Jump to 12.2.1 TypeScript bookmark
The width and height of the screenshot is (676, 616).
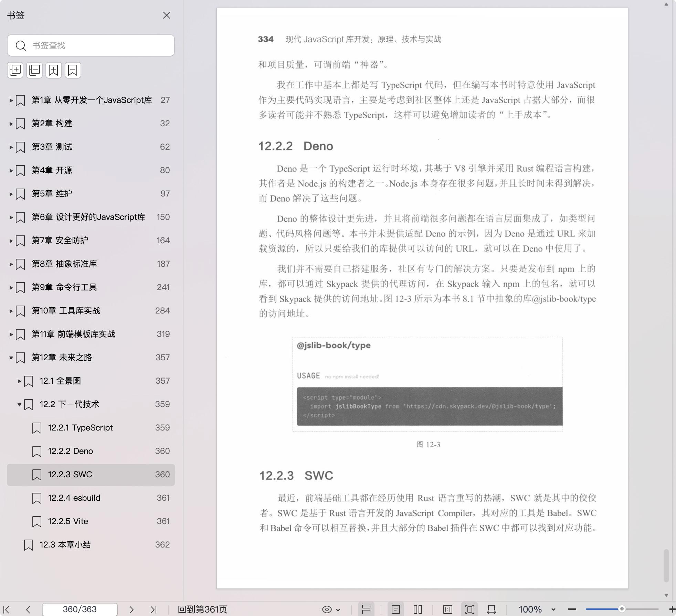point(91,428)
